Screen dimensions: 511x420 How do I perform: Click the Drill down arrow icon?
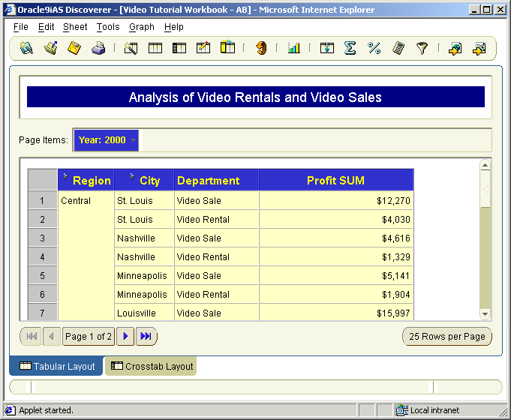pyautogui.click(x=327, y=48)
